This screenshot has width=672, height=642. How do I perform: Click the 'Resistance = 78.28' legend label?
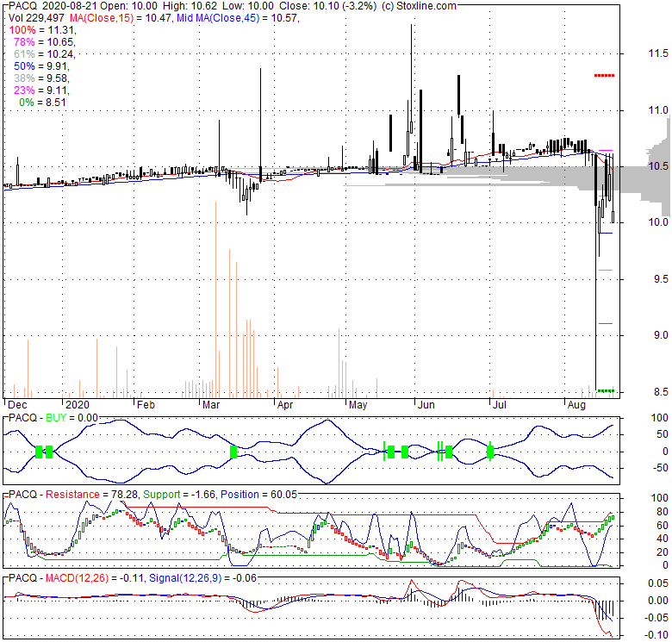(91, 495)
